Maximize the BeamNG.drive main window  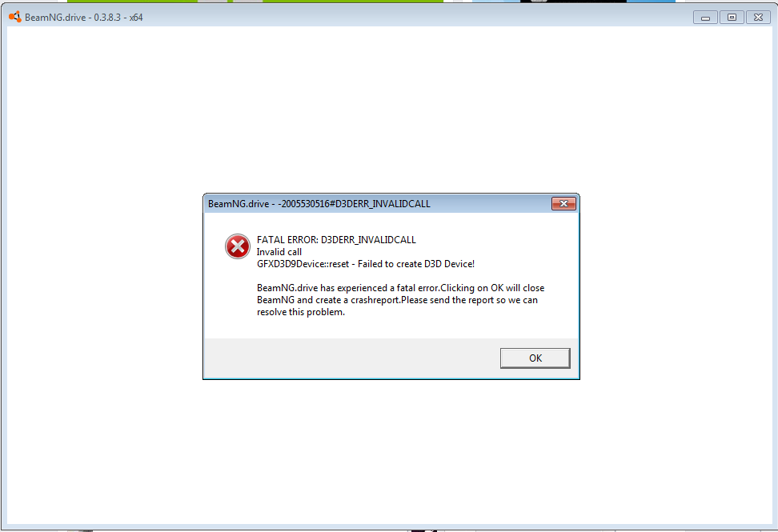(732, 18)
